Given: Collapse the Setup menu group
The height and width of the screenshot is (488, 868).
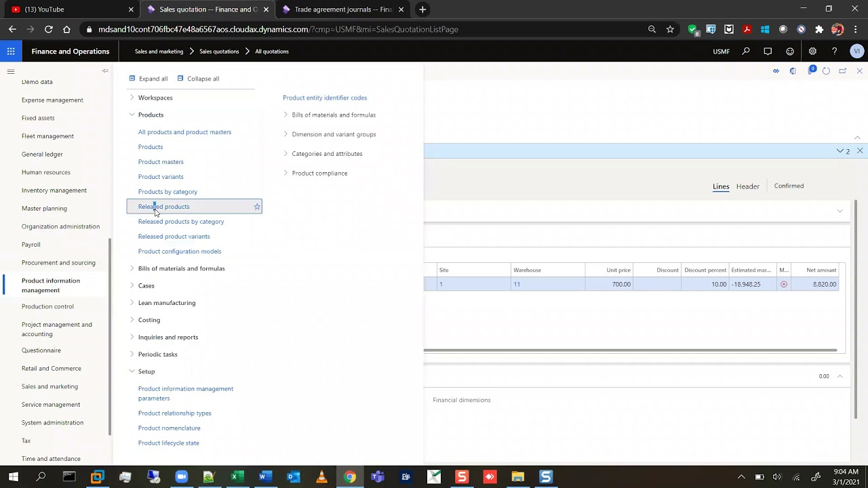Looking at the screenshot, I should (x=132, y=371).
